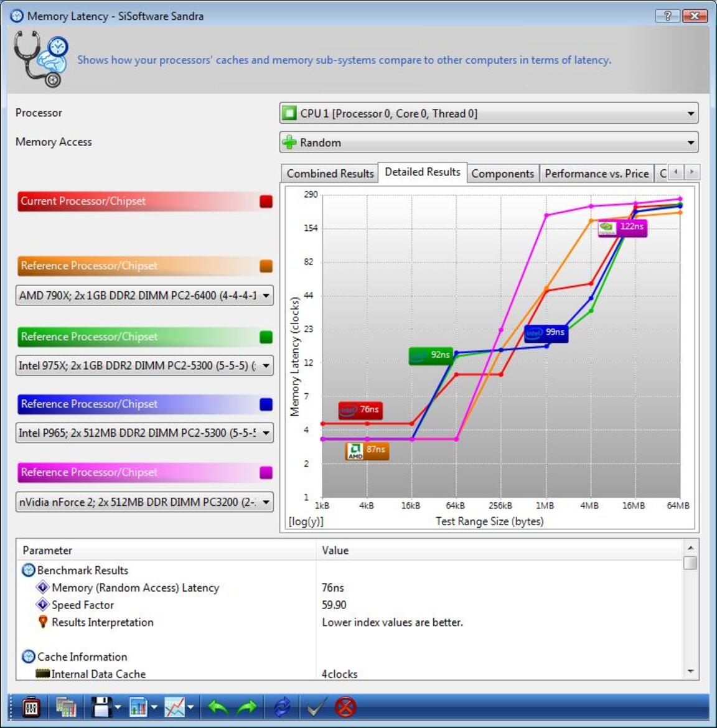Click the diamond icon beside Memory Latency row

tap(43, 587)
